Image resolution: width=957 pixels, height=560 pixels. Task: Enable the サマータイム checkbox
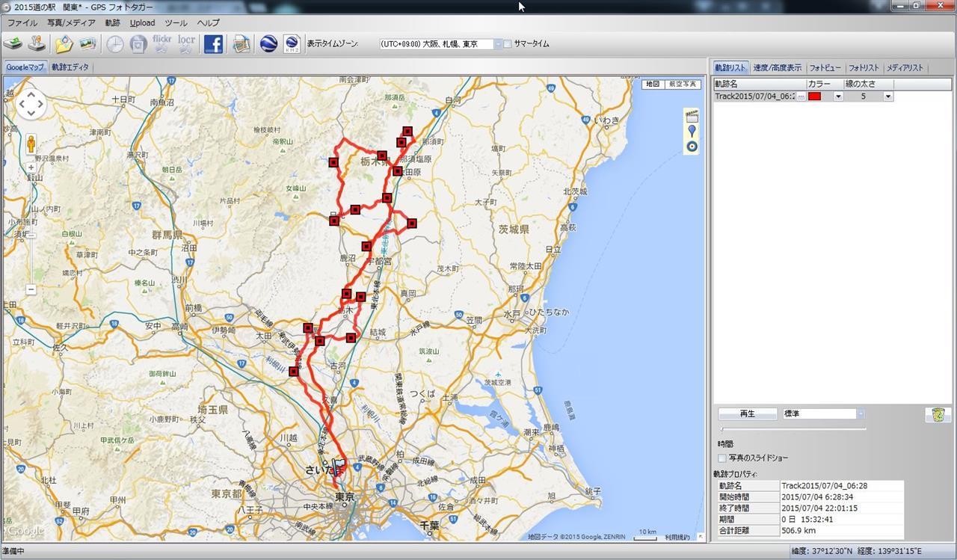508,44
